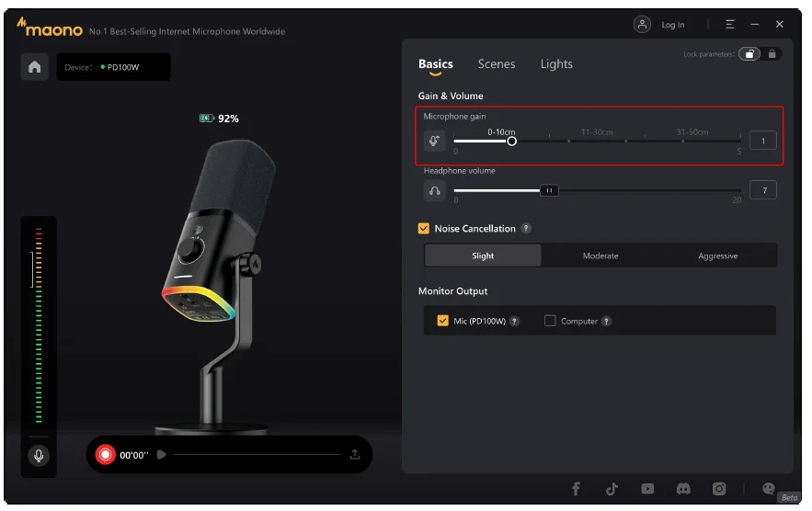
Task: Click the 00'00'' recording timer
Action: [x=133, y=455]
